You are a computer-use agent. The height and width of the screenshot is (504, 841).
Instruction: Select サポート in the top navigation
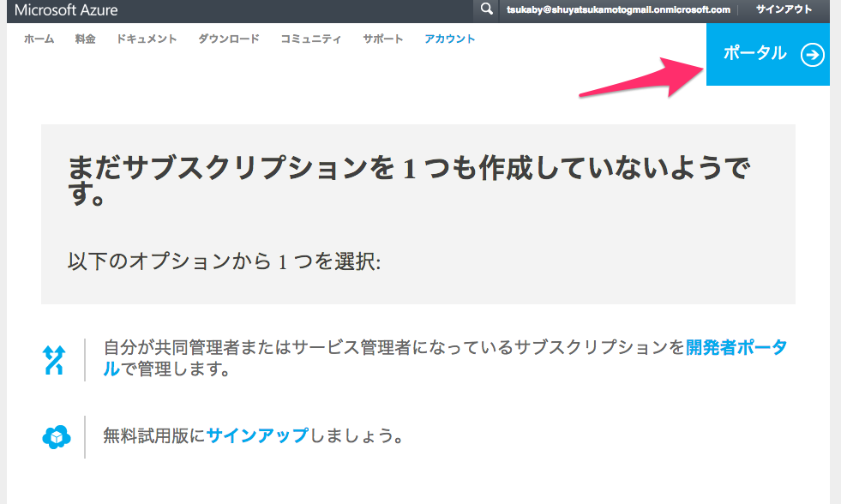coord(382,39)
